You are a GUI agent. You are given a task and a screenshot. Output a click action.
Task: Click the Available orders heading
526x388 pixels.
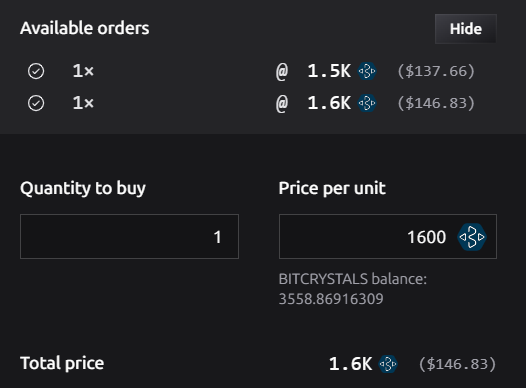click(85, 28)
